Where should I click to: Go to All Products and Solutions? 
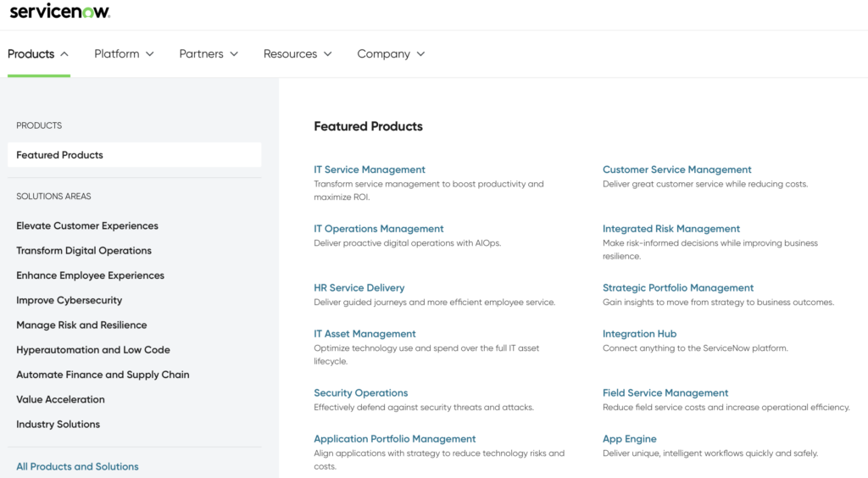77,467
